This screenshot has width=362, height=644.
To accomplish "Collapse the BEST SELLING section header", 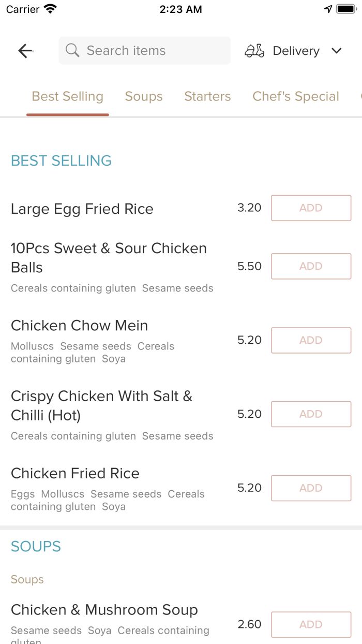I will pos(61,161).
